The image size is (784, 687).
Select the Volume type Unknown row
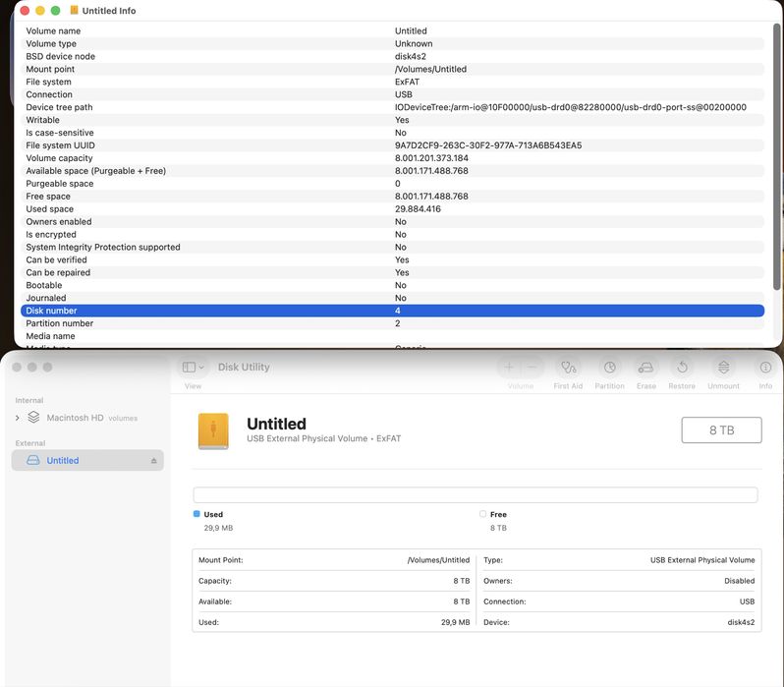pos(393,43)
